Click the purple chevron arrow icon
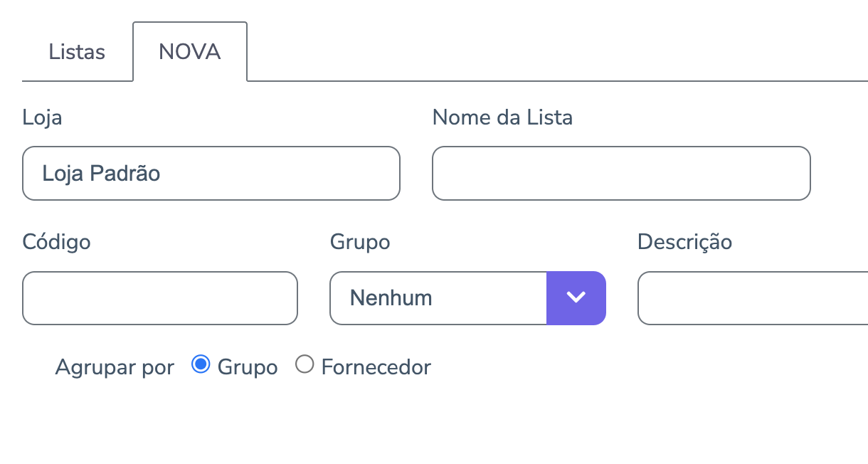This screenshot has width=868, height=464. tap(576, 298)
